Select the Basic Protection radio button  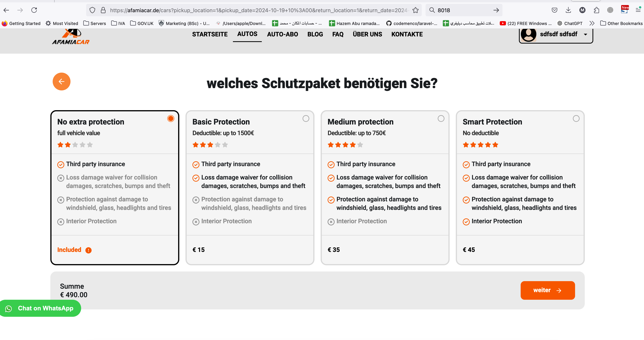(x=306, y=118)
